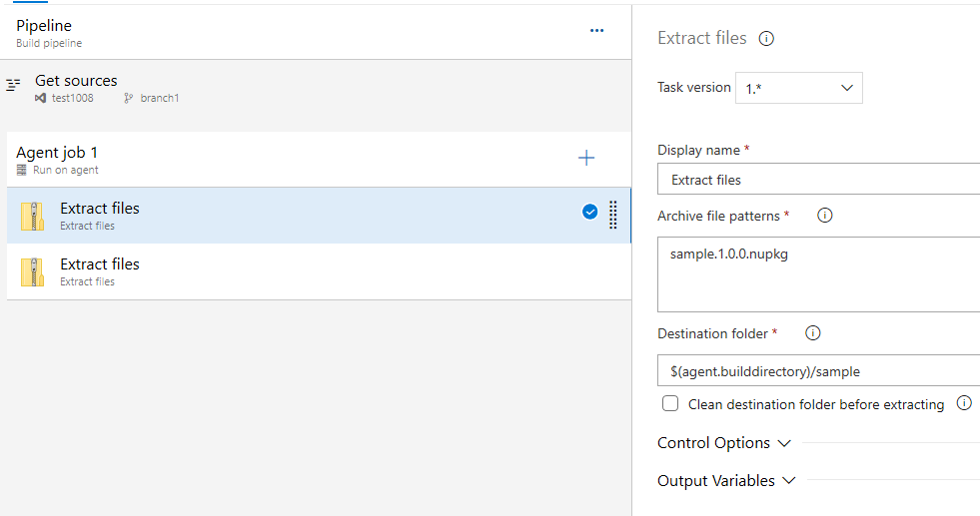Click plus icon to add task to Agent job 1

(586, 158)
